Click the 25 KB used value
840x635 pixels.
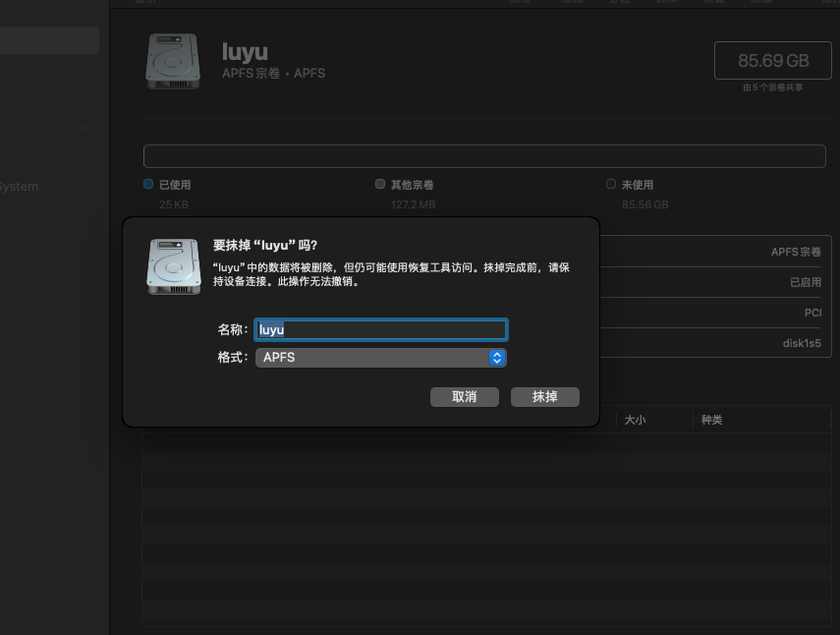pos(174,204)
